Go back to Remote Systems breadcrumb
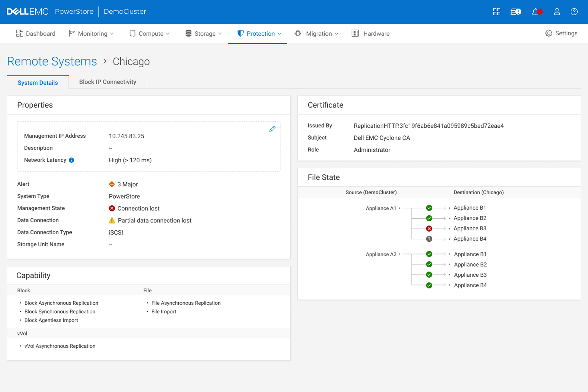This screenshot has width=588, height=392. click(x=52, y=61)
